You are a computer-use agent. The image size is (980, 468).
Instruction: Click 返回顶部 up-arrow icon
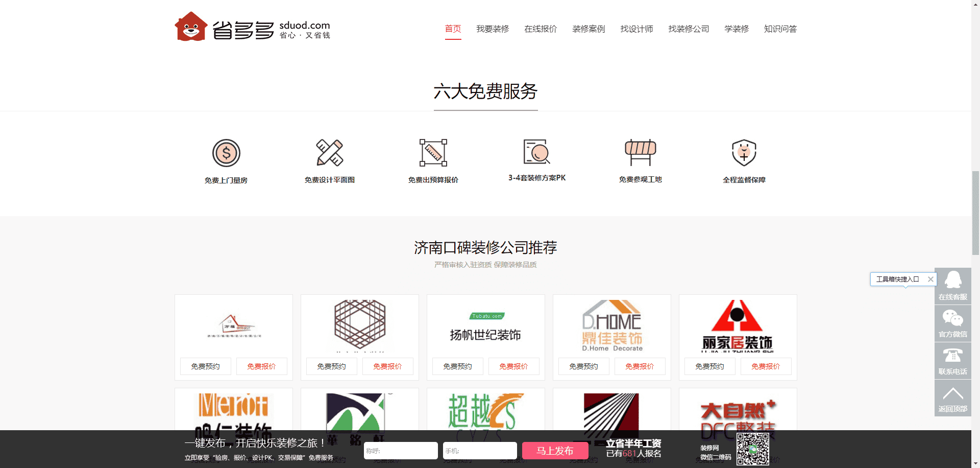[953, 398]
